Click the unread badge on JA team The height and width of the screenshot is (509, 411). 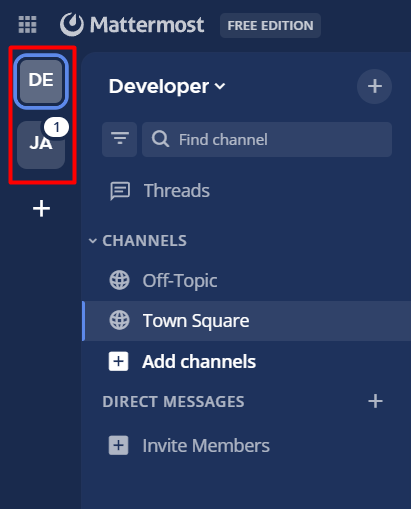57,127
